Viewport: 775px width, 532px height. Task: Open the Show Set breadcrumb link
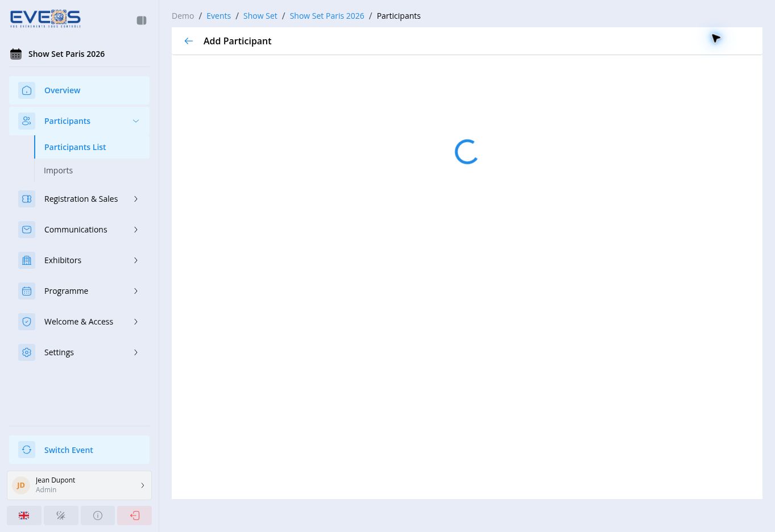click(260, 16)
